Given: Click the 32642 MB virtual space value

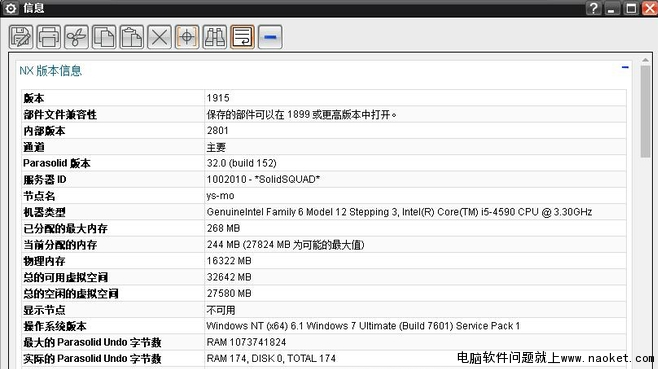Looking at the screenshot, I should coord(229,277).
